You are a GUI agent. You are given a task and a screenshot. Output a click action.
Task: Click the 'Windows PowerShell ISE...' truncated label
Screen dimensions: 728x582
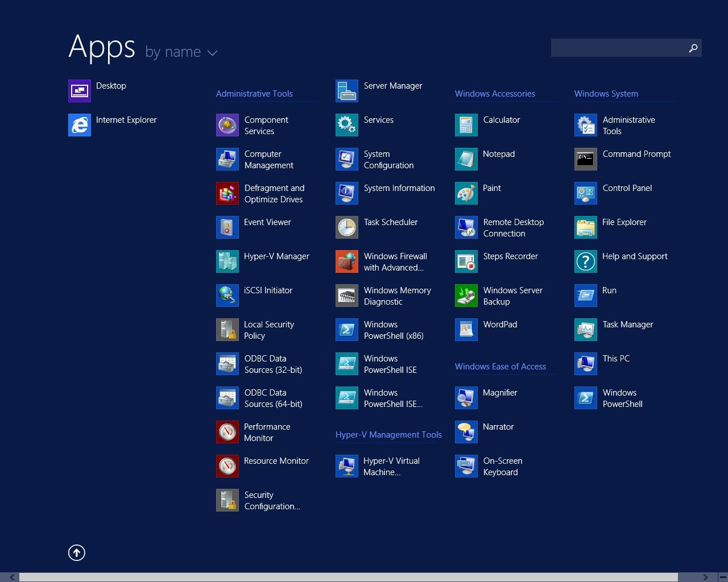coord(393,398)
